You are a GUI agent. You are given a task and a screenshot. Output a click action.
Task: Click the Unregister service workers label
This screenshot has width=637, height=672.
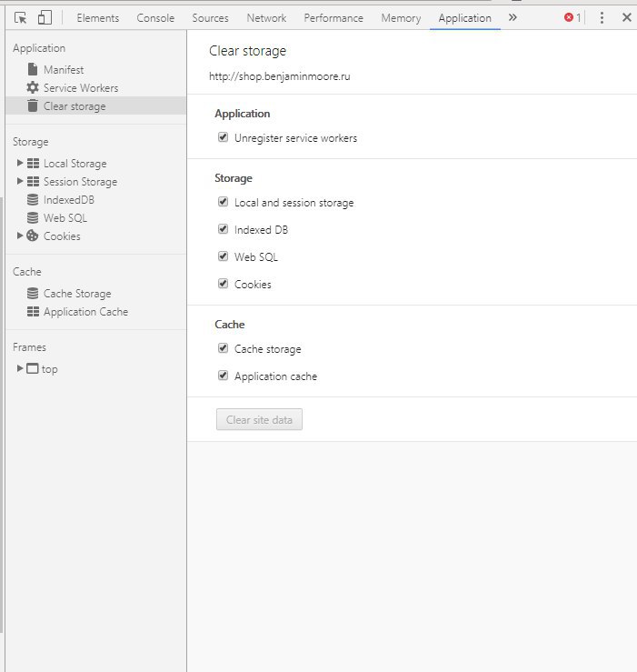click(295, 138)
